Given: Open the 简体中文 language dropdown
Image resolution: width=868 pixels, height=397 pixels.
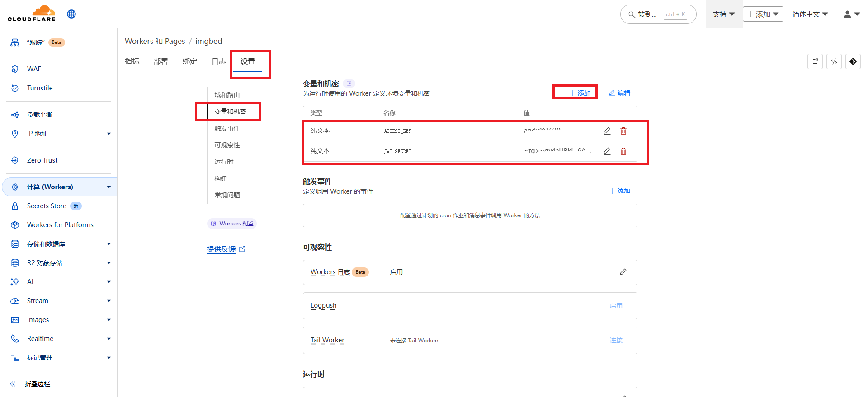Looking at the screenshot, I should point(810,14).
